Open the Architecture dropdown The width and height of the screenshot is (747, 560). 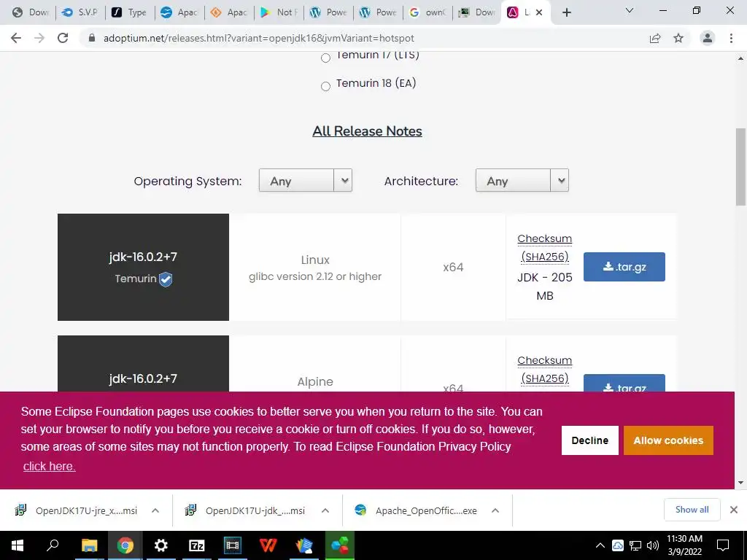(x=522, y=181)
